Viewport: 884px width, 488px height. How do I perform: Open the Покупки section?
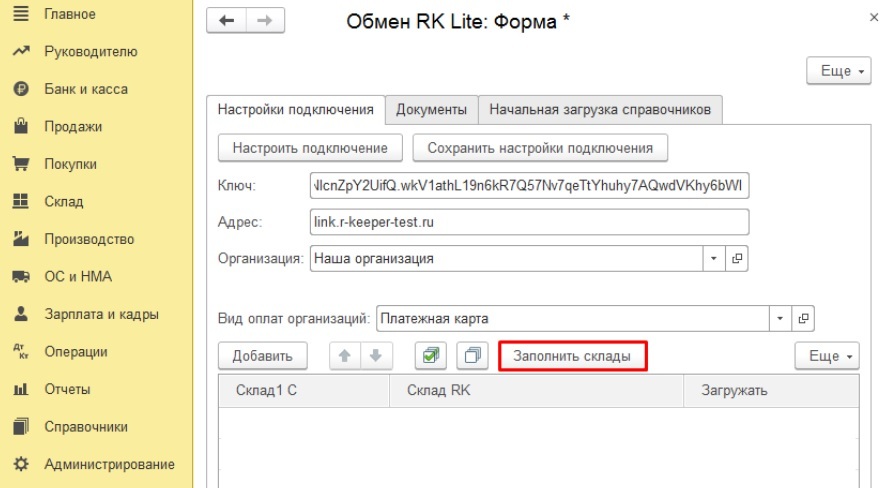tap(70, 164)
